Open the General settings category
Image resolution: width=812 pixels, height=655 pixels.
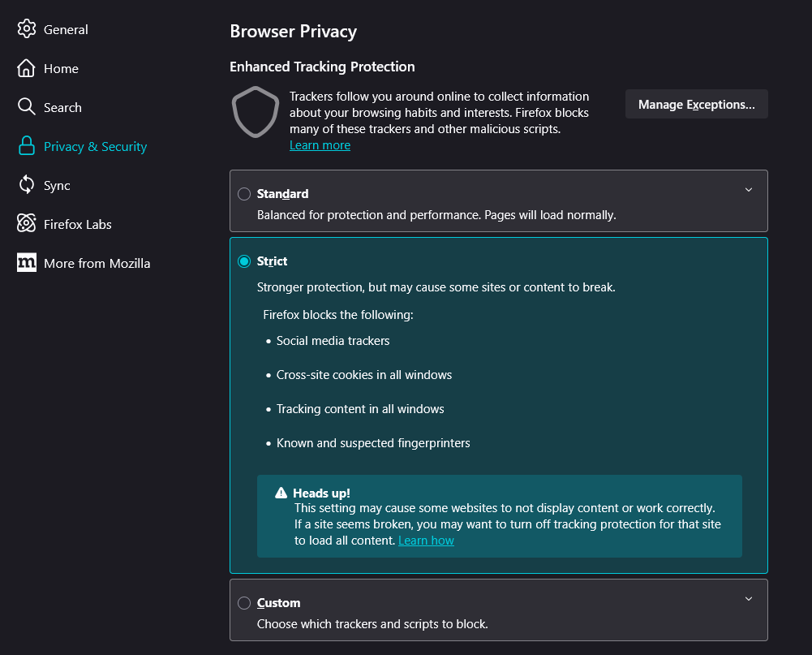coord(53,29)
